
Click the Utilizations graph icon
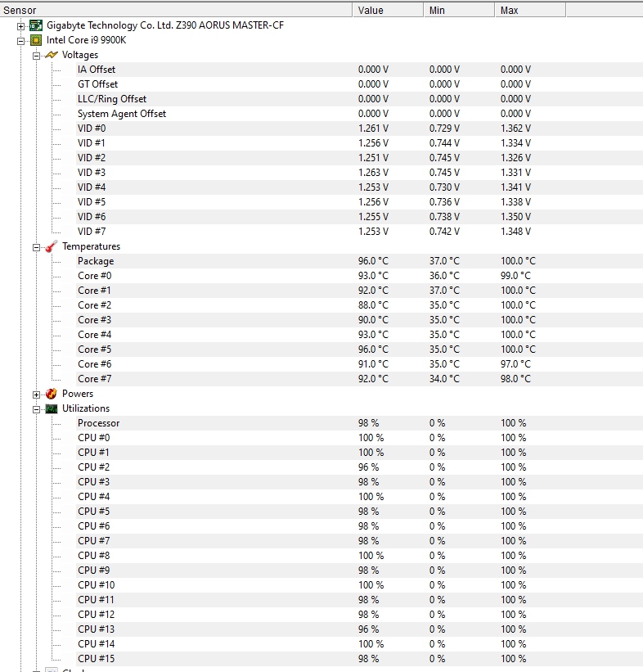pos(51,408)
